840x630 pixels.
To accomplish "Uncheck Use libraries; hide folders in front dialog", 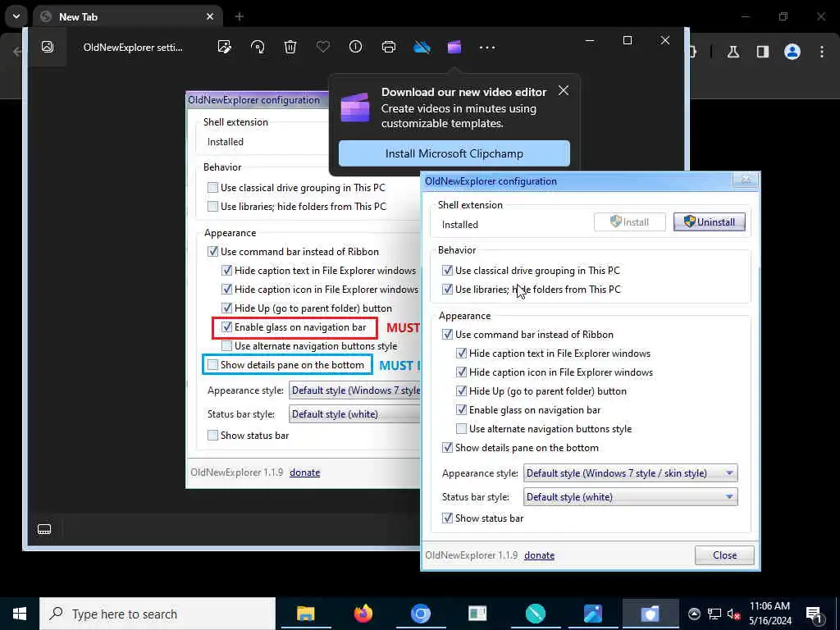I will click(447, 290).
